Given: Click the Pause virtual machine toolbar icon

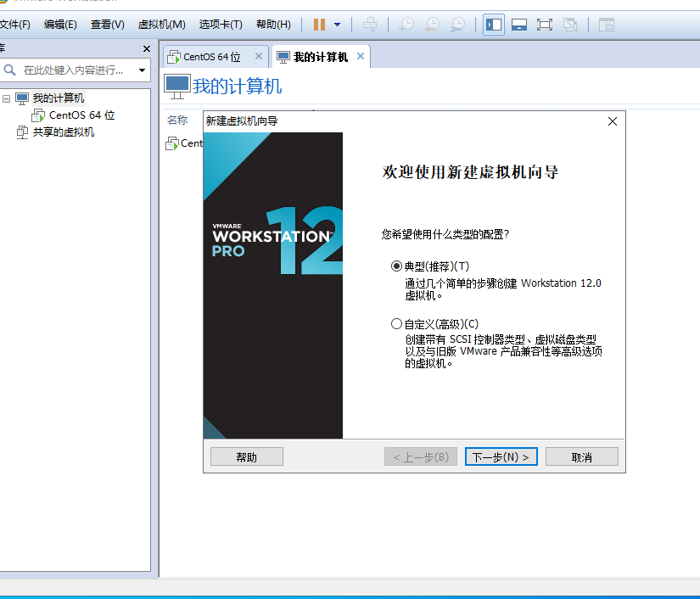Looking at the screenshot, I should (319, 25).
